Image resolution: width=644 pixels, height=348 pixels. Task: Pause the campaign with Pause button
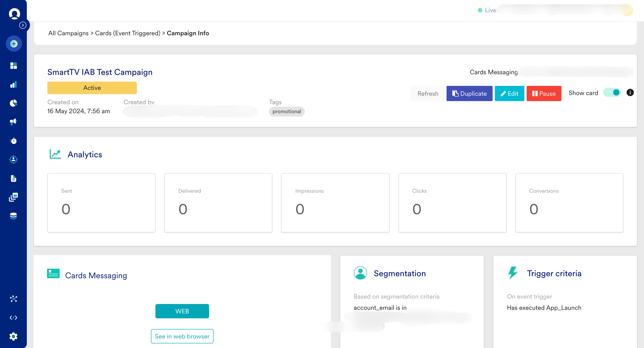click(544, 93)
